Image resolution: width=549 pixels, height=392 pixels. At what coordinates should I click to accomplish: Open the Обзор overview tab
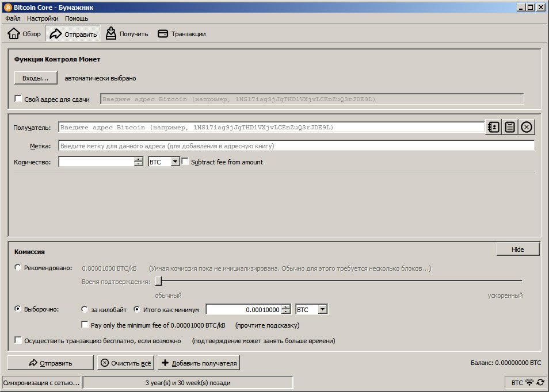point(24,34)
